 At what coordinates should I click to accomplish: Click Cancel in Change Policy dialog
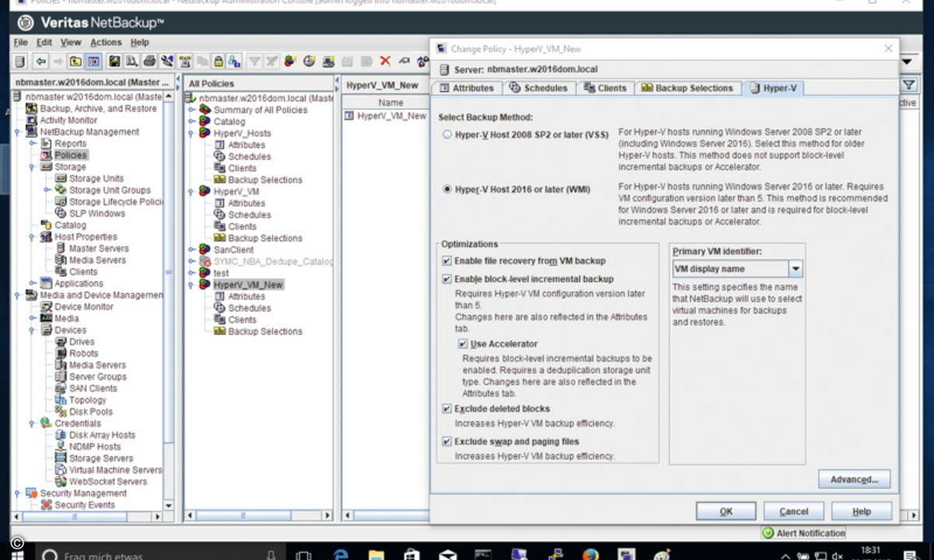793,511
